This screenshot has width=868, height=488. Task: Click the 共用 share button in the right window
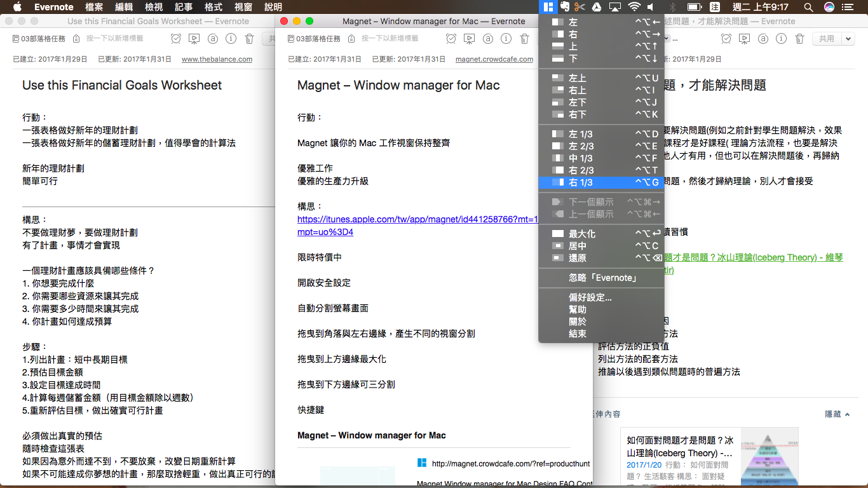(x=827, y=39)
